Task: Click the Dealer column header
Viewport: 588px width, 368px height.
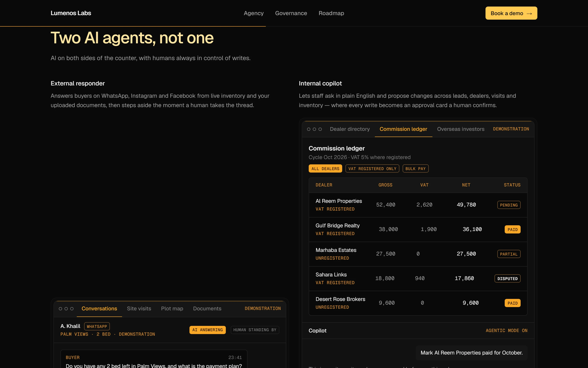Action: (x=324, y=185)
